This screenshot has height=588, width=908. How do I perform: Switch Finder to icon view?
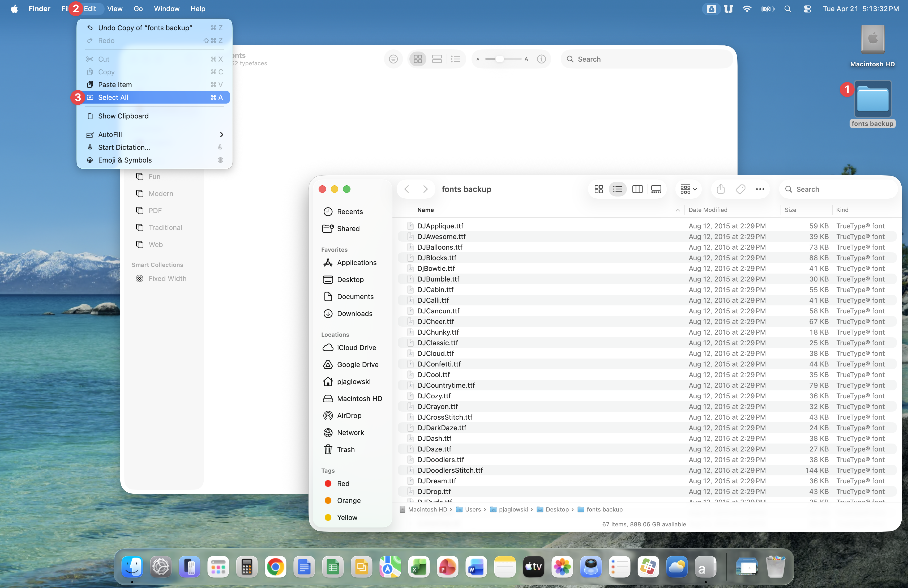click(x=598, y=189)
